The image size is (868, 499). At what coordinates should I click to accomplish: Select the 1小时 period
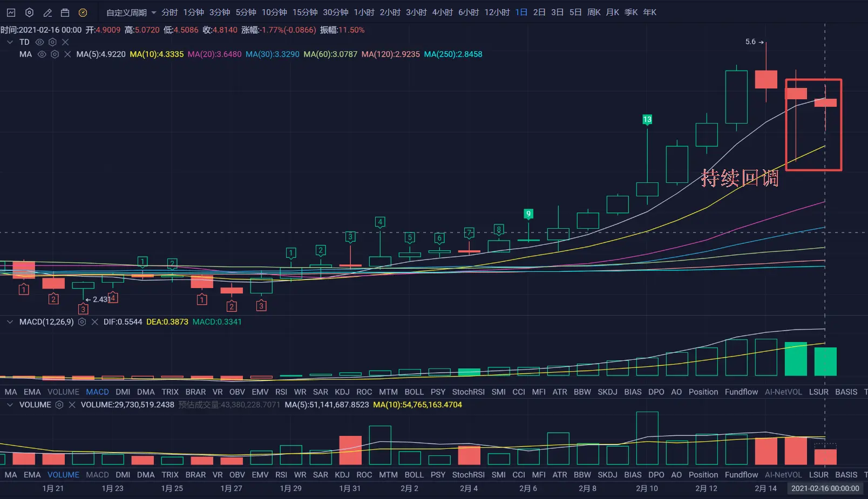[x=364, y=12]
